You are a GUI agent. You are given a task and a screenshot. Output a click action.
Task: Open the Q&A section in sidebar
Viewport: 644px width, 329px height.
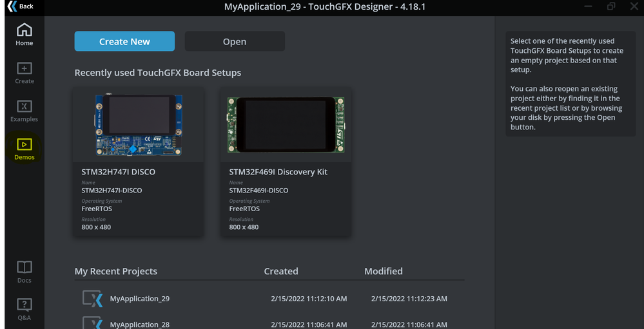[x=24, y=309]
